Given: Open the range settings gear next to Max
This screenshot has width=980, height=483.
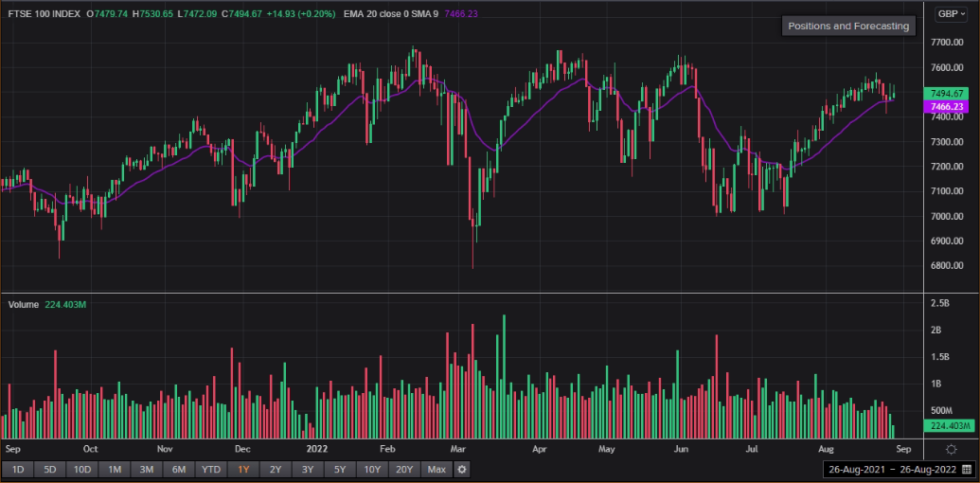Looking at the screenshot, I should point(461,469).
